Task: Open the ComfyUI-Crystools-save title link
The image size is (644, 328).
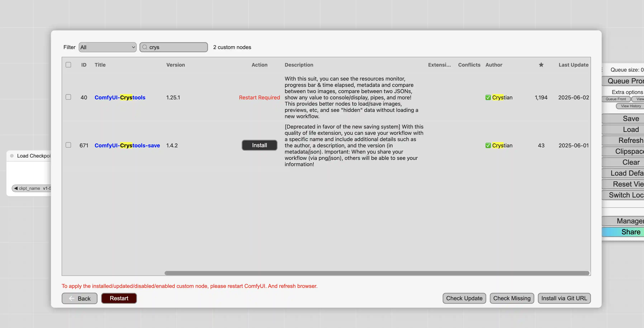Action: [x=127, y=145]
